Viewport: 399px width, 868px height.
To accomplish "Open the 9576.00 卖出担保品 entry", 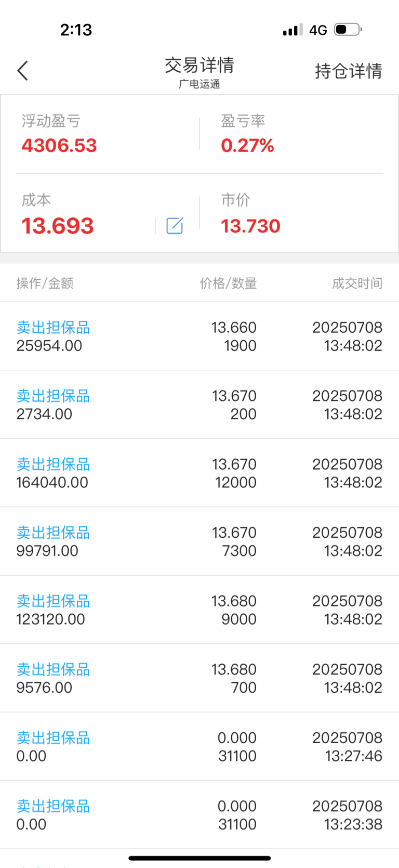I will pos(199,678).
